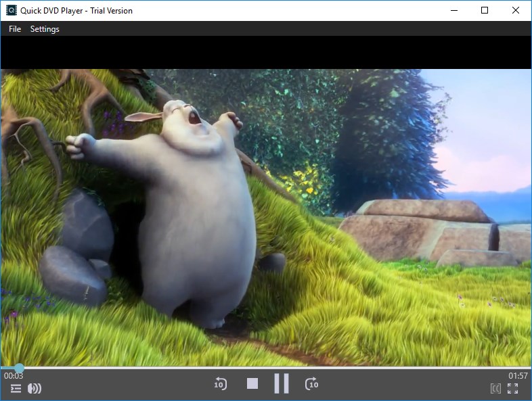
Task: Maximize the Quick DVD Player window
Action: tap(485, 11)
